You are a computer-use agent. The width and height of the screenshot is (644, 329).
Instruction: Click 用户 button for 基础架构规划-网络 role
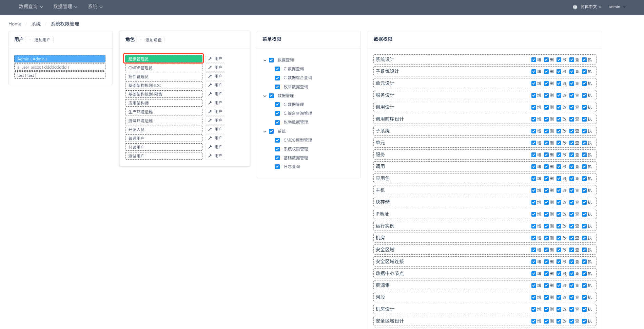[215, 94]
